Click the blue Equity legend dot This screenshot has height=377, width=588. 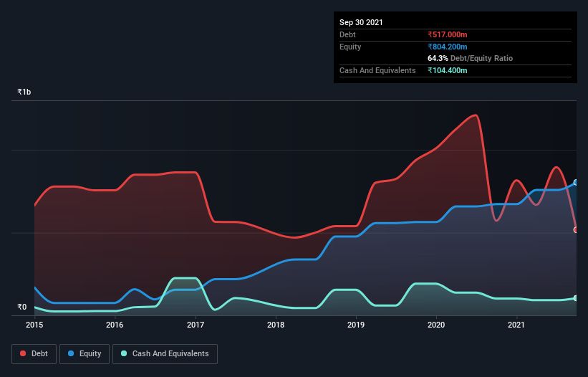tap(71, 353)
